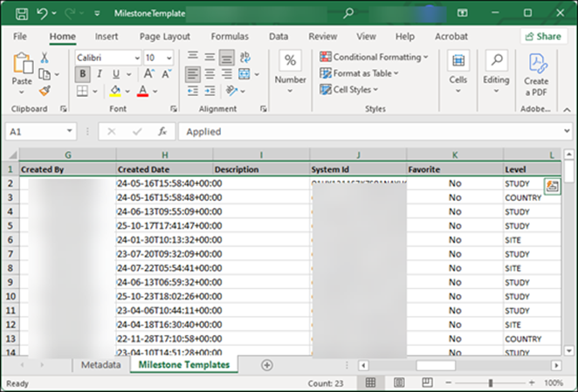Click the Quick Analysis icon beside column L
The image size is (578, 392).
552,184
